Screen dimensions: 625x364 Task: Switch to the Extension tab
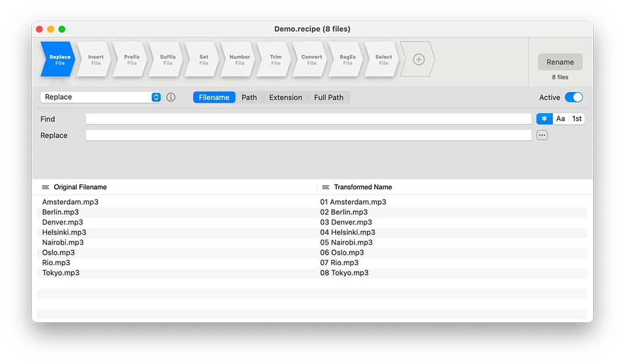tap(285, 98)
